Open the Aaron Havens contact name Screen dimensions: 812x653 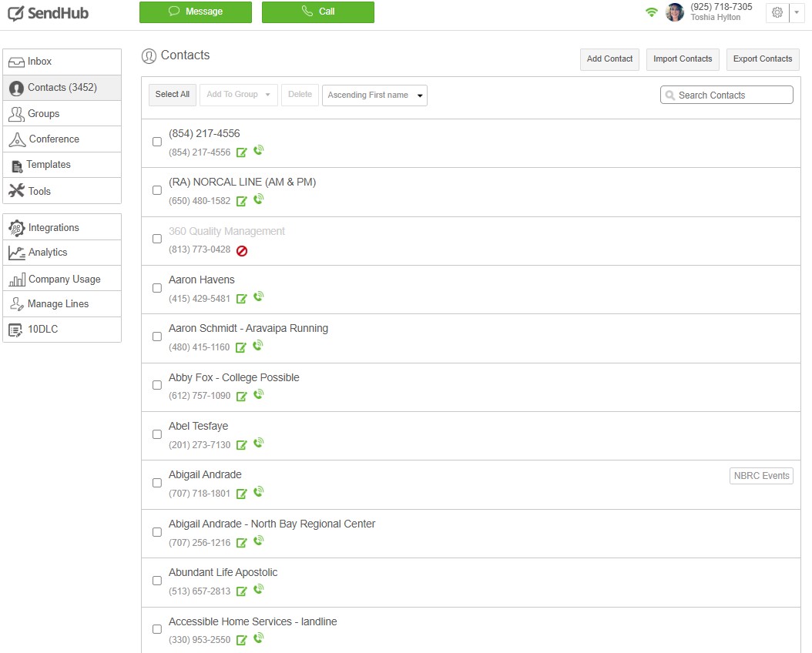pos(201,280)
